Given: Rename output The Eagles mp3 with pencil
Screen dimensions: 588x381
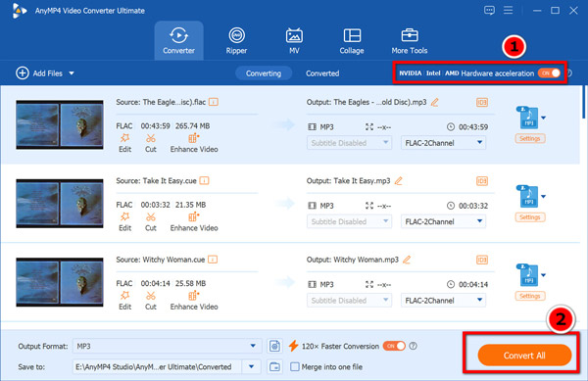Looking at the screenshot, I should [435, 102].
